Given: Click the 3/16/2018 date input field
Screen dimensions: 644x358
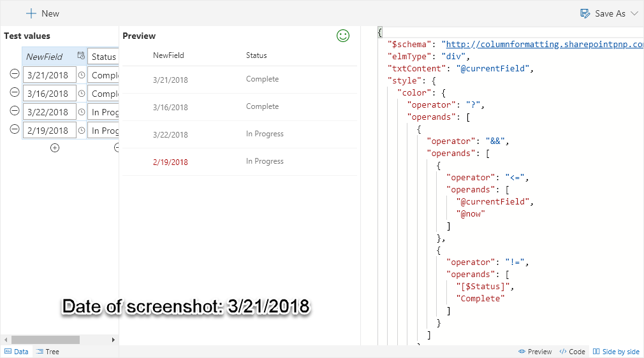Looking at the screenshot, I should pyautogui.click(x=50, y=94).
